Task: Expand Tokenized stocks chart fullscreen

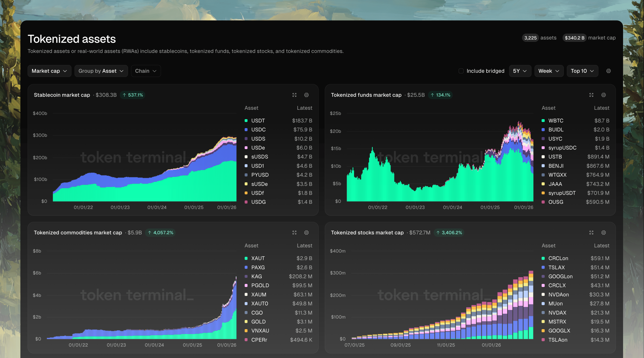Action: tap(591, 233)
